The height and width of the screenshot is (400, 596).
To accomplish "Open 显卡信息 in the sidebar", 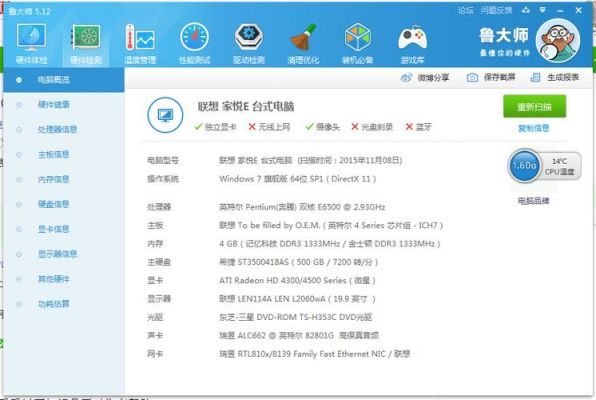I will coord(54,229).
